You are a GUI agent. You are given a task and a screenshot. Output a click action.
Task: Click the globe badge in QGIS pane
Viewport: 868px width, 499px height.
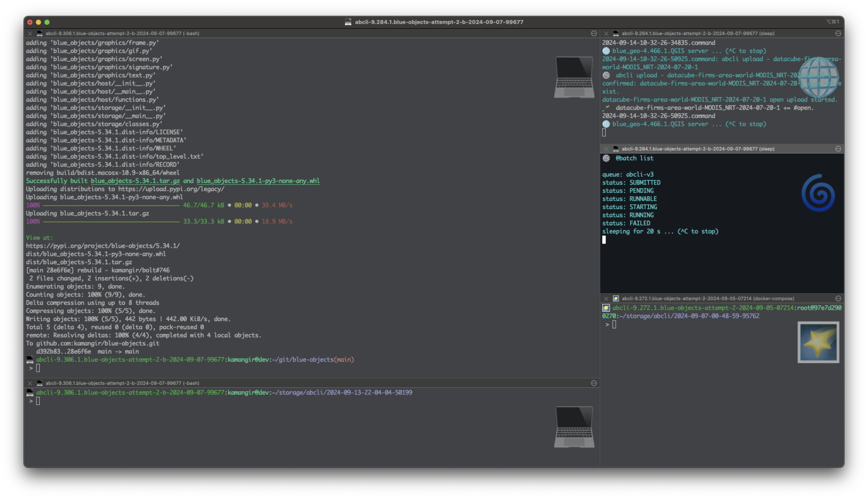click(818, 77)
